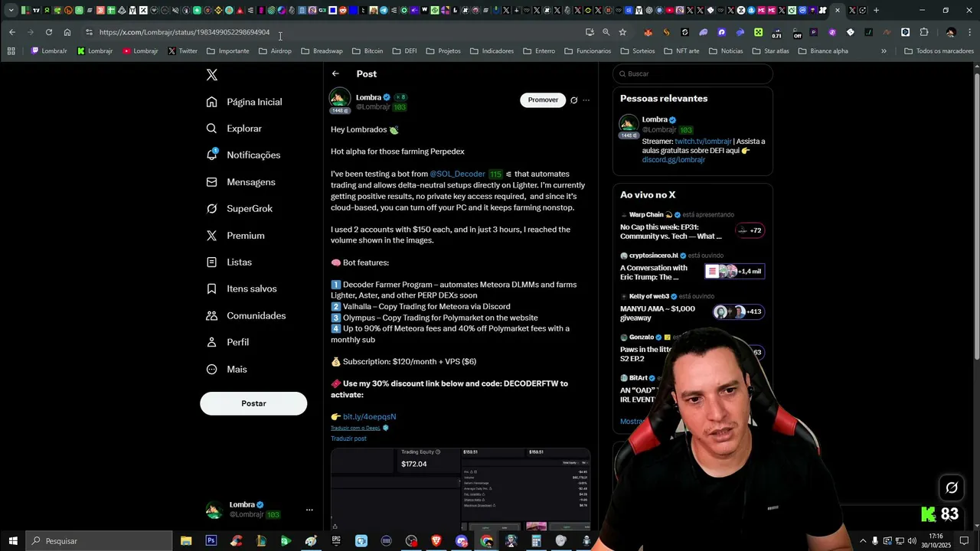This screenshot has width=980, height=551.
Task: Open the Airdrop bookmark folder
Action: [x=275, y=51]
